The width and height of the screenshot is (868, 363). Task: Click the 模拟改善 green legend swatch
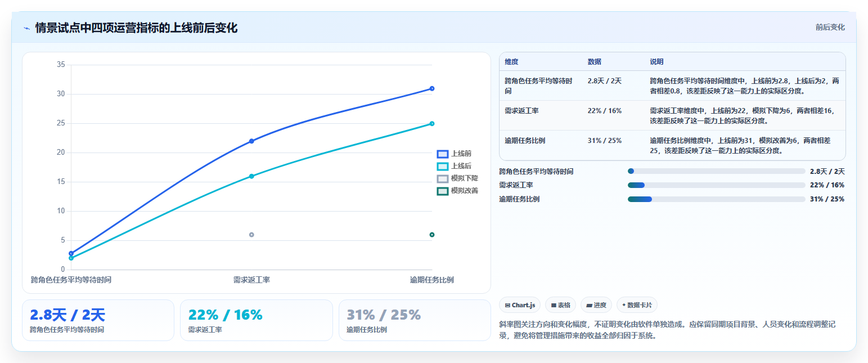[x=443, y=191]
